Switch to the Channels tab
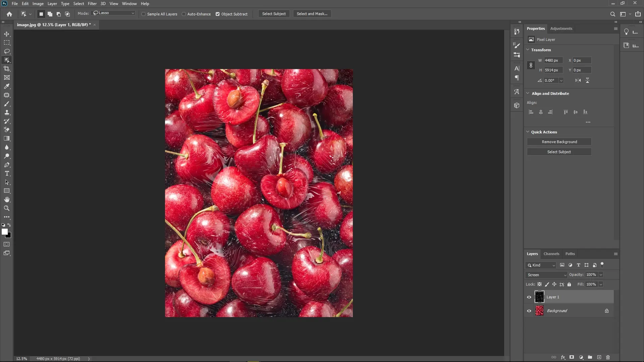This screenshot has width=644, height=362. click(551, 254)
